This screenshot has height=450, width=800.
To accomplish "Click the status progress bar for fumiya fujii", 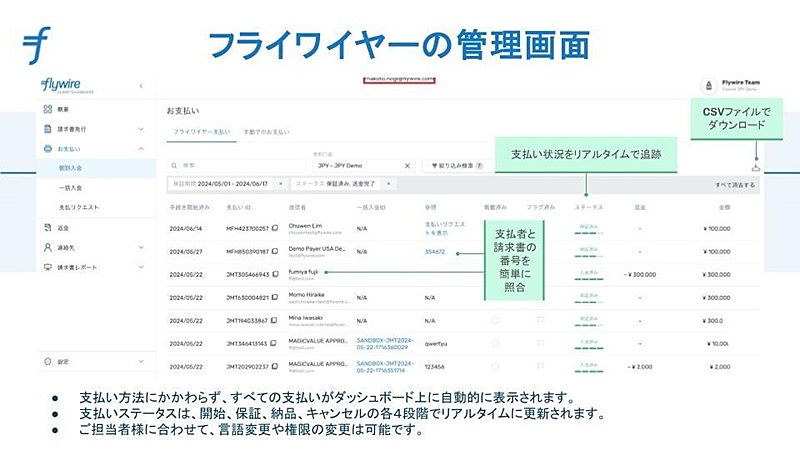I will point(589,279).
